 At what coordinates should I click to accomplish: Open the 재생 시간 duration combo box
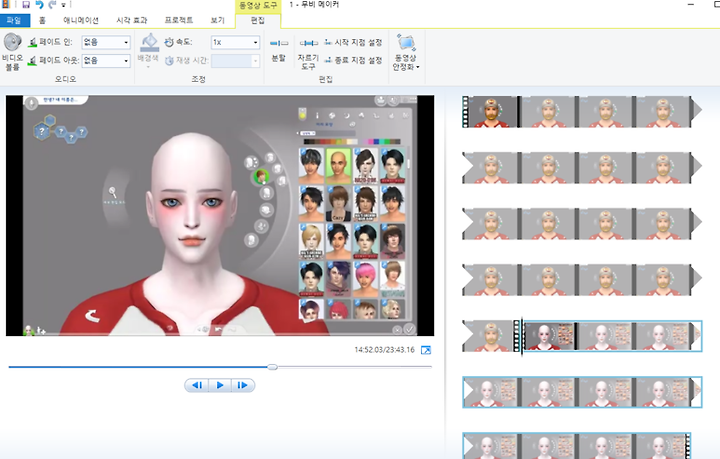tap(235, 61)
